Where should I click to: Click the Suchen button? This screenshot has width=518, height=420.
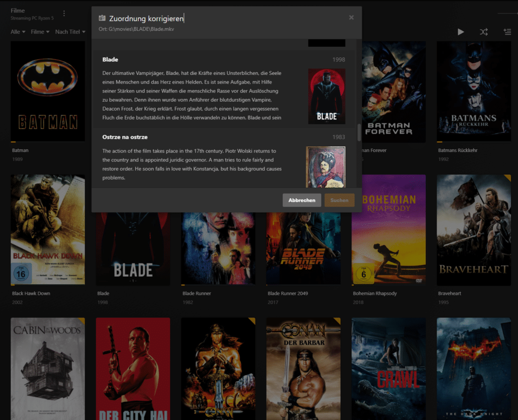click(339, 200)
